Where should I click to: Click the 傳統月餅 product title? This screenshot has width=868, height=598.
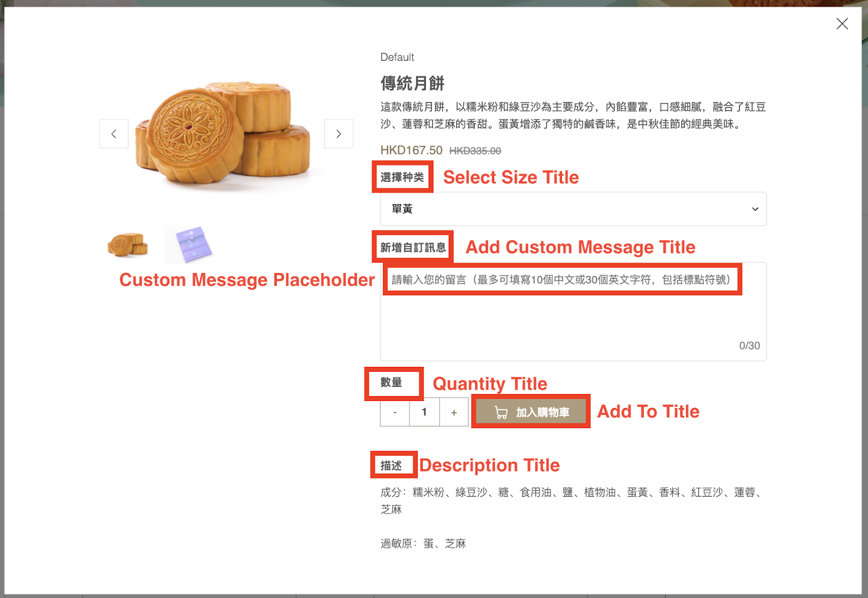click(x=412, y=83)
